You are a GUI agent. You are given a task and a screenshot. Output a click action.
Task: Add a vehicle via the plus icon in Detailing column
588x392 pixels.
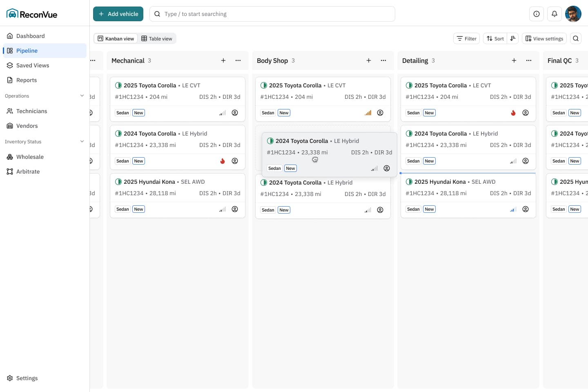click(514, 60)
